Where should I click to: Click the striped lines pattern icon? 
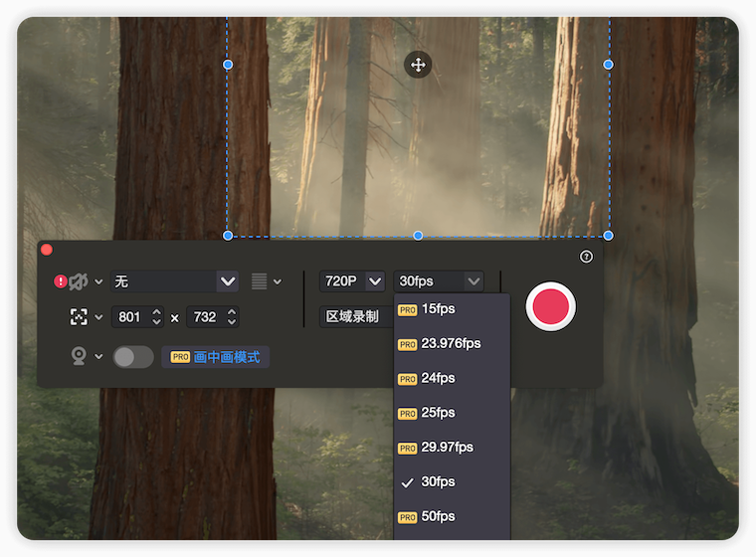coord(260,281)
